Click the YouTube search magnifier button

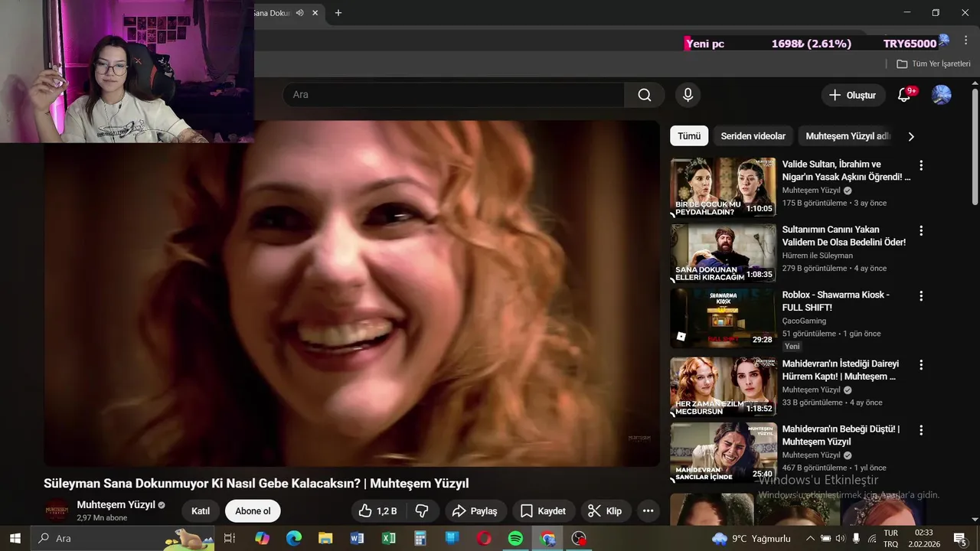(x=645, y=95)
